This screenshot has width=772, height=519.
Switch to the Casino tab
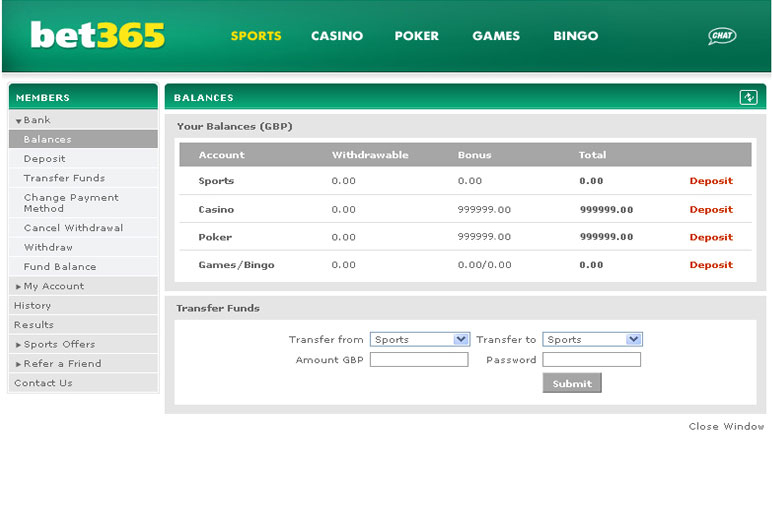click(x=337, y=35)
